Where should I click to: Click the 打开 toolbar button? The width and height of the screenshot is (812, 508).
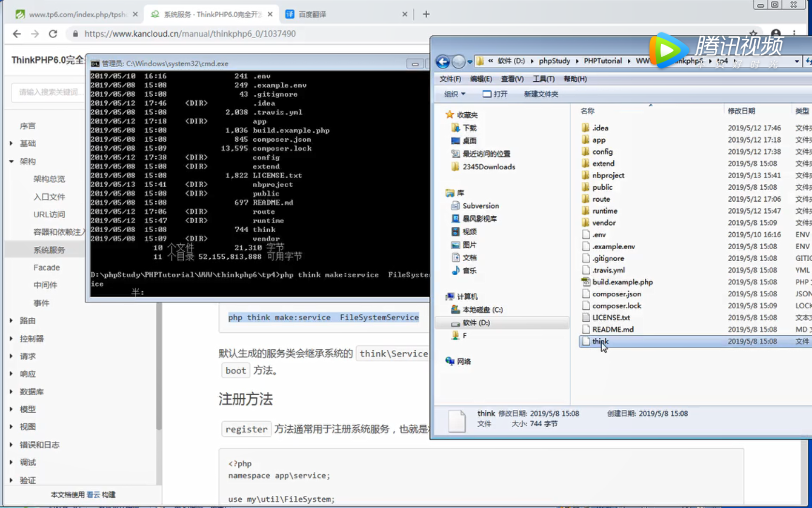pos(495,94)
